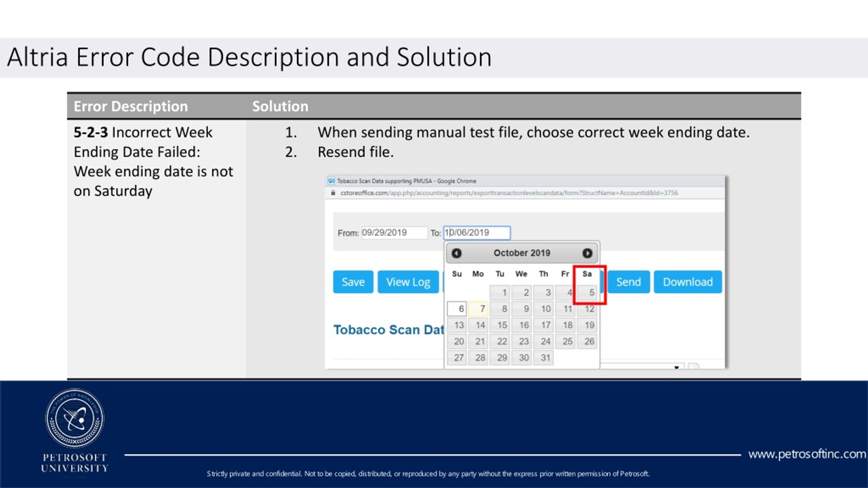Image resolution: width=868 pixels, height=488 pixels.
Task: Pick October 7 highlighted date
Action: (x=478, y=309)
